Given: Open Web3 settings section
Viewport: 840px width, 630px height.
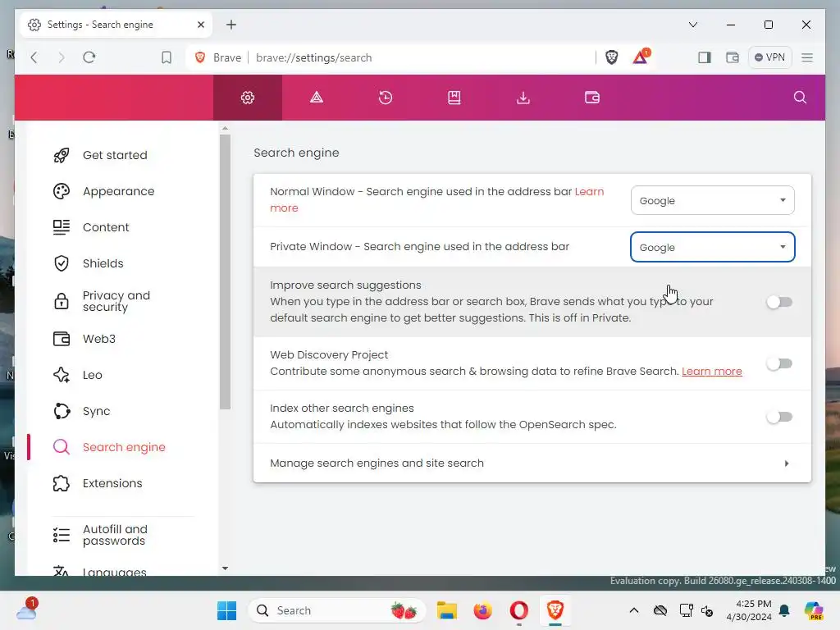Looking at the screenshot, I should pyautogui.click(x=98, y=339).
